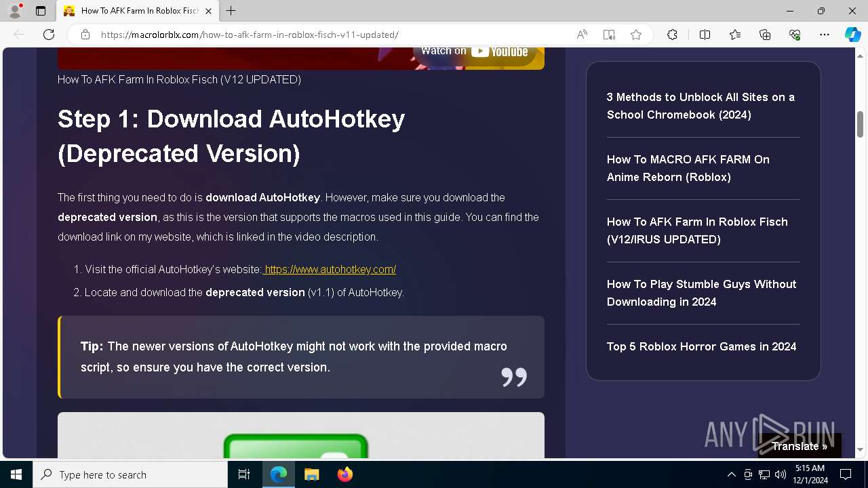868x488 pixels.
Task: Open 3 Methods to Unblock All Sites article
Action: click(701, 106)
